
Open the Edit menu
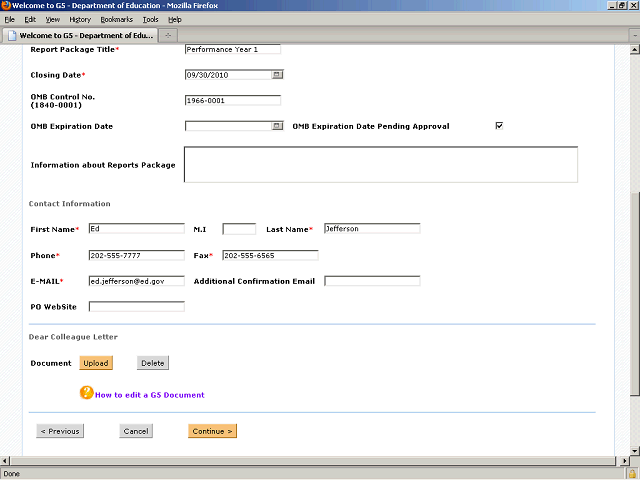pos(30,20)
